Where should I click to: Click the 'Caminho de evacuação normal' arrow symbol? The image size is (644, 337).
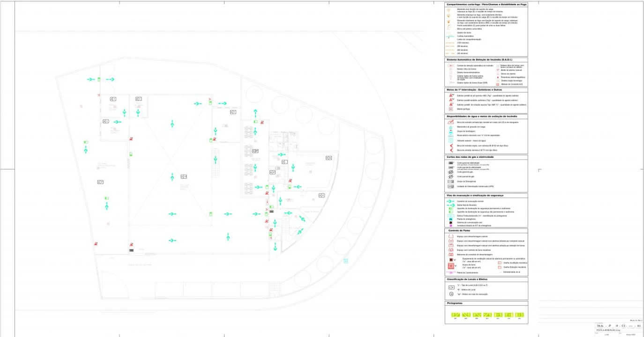point(450,201)
